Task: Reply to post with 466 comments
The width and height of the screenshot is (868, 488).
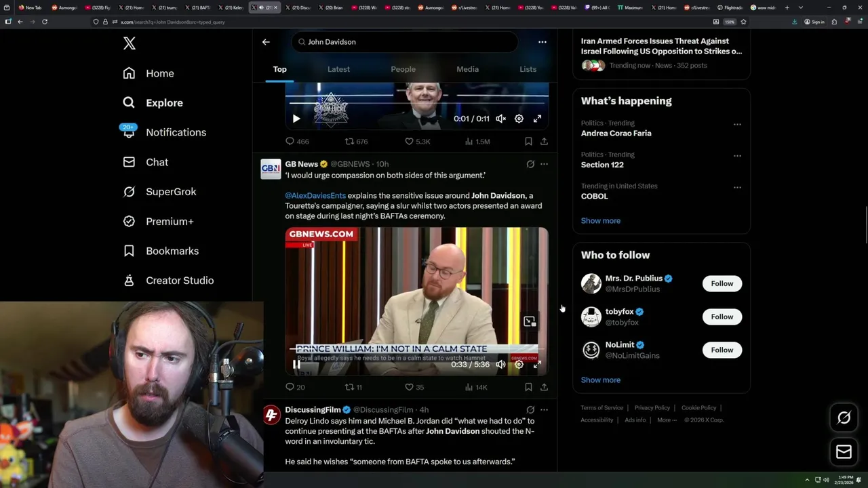Action: coord(297,142)
